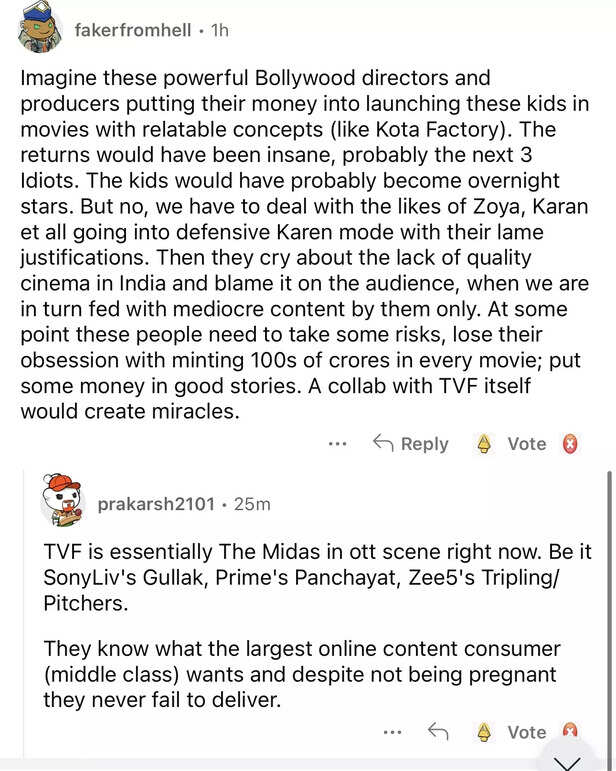The height and width of the screenshot is (771, 616).
Task: Collapse thread using the vertical line
Action: click(x=610, y=600)
